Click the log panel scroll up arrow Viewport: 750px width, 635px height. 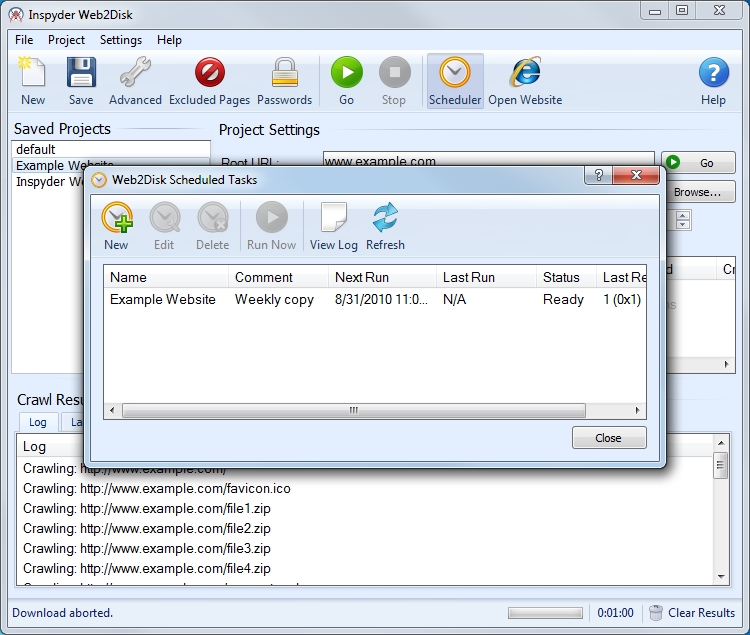point(721,442)
